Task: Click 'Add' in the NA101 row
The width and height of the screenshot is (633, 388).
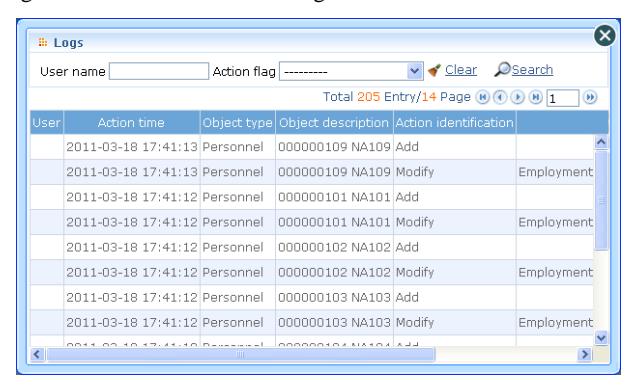Action: click(407, 197)
